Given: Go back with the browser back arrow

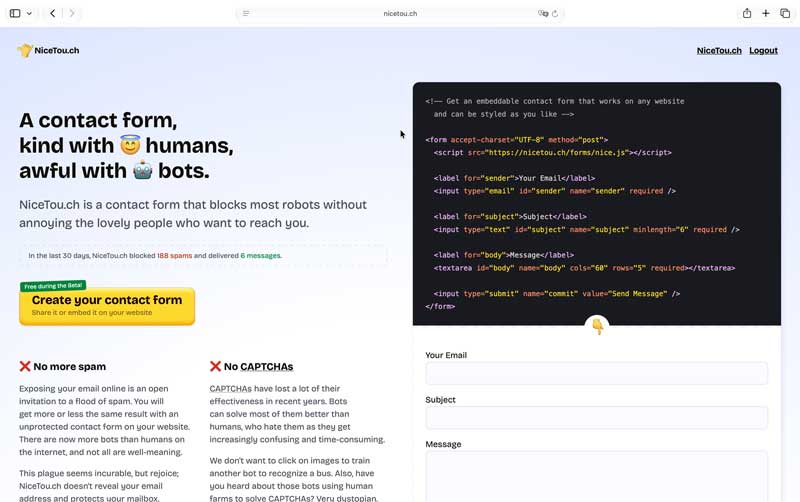Looking at the screenshot, I should pos(53,13).
